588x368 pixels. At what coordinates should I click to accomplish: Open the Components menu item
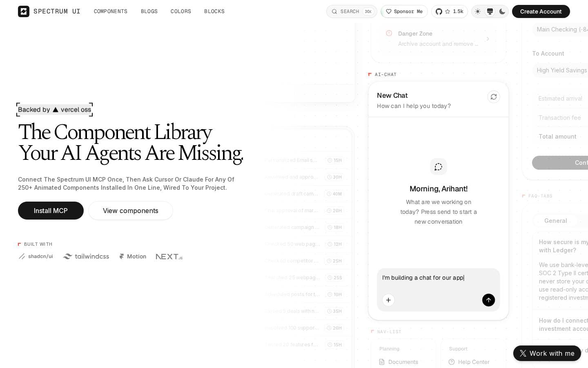111,11
